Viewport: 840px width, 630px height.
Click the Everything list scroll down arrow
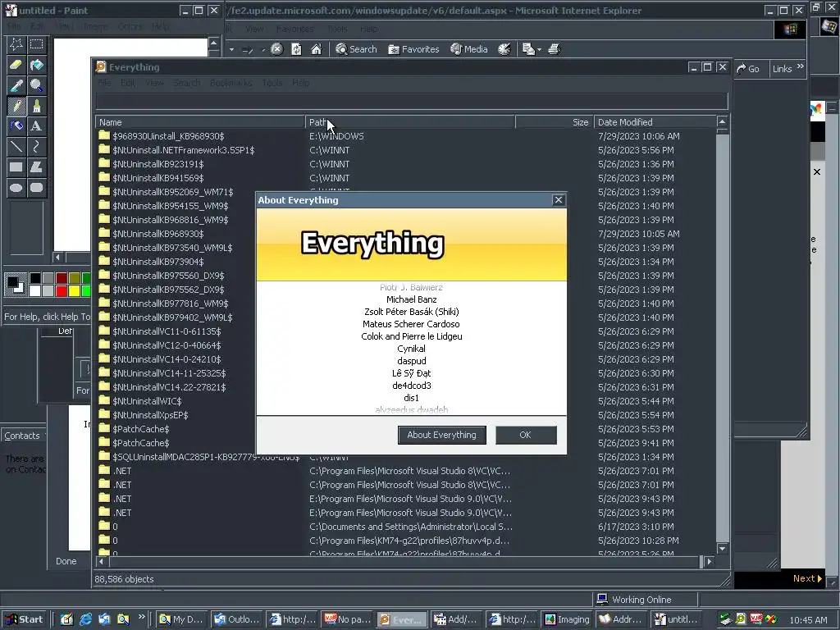coord(722,549)
